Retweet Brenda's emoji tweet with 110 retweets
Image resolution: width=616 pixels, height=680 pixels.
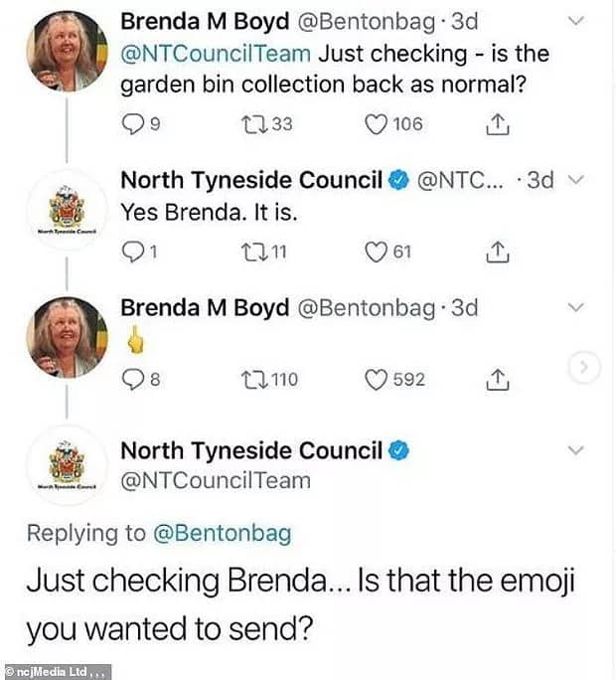256,379
